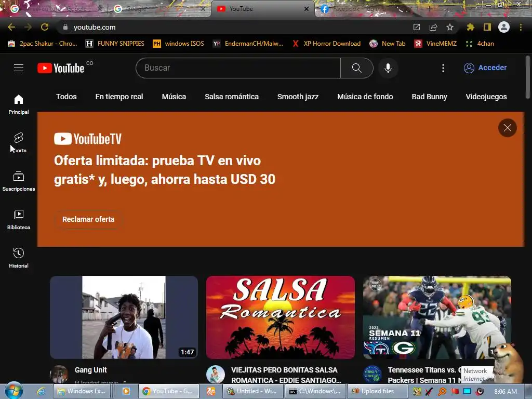Switch to Upload files taskbar window
This screenshot has height=399, width=532.
coord(378,391)
